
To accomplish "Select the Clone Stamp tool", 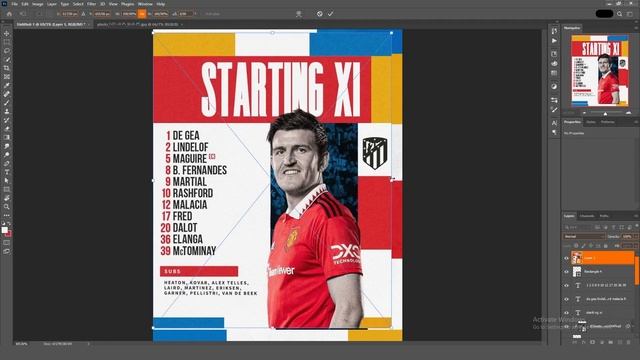I will coord(7,111).
